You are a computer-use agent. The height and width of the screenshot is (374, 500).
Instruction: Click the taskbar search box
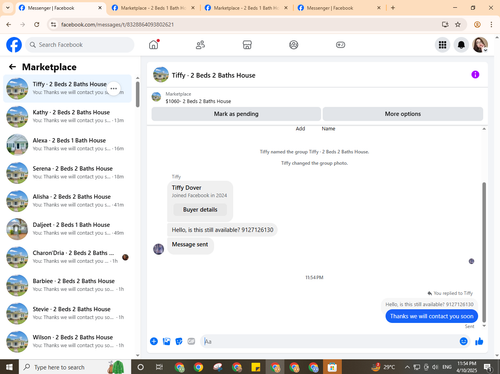[x=74, y=367]
